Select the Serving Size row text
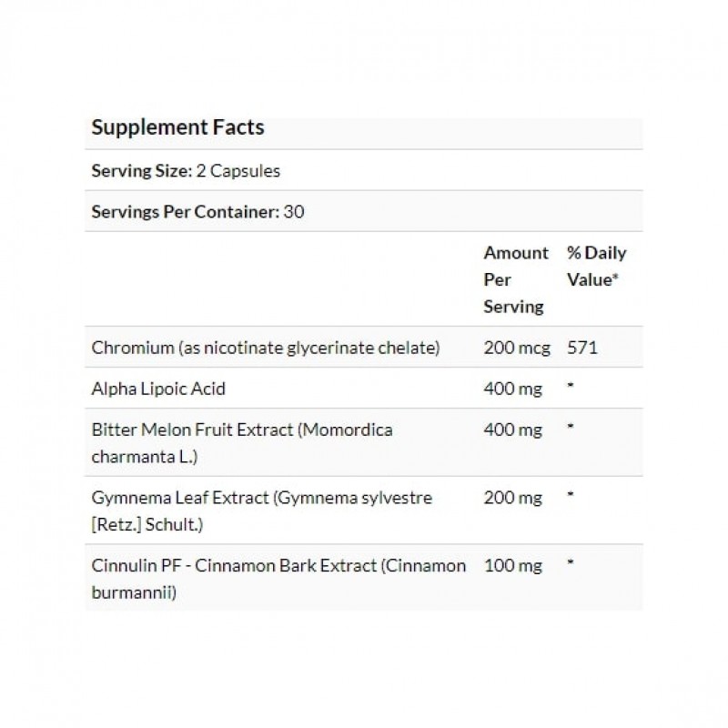The width and height of the screenshot is (728, 728). [186, 170]
